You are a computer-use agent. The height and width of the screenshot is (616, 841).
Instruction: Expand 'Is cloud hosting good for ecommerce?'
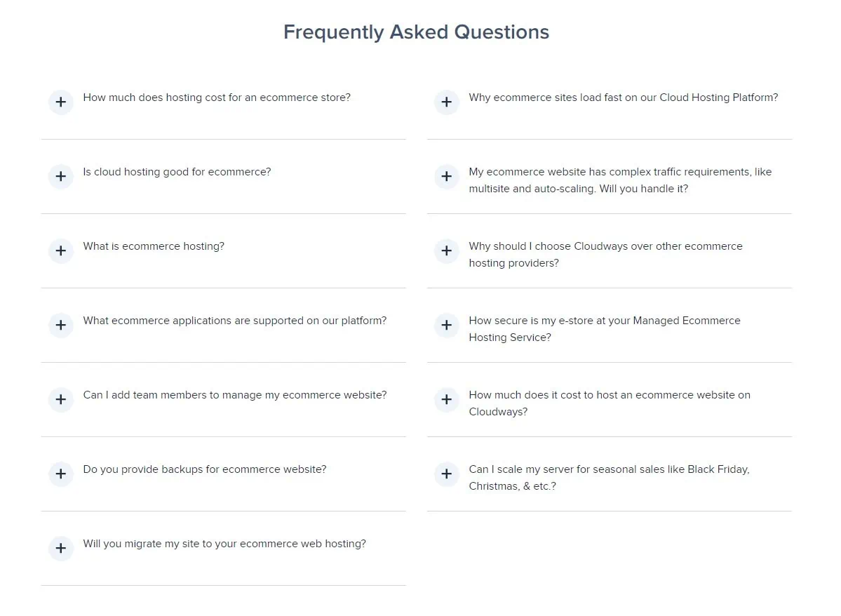tap(61, 176)
